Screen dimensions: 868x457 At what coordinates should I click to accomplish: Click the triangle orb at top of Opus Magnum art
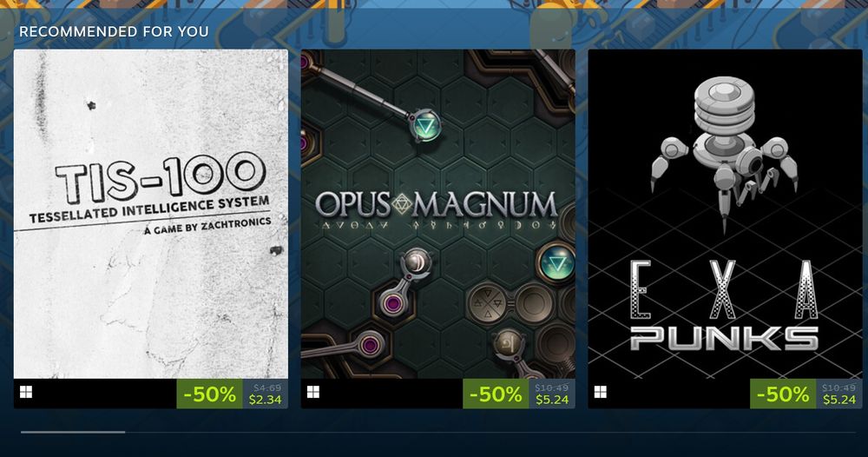[x=425, y=126]
